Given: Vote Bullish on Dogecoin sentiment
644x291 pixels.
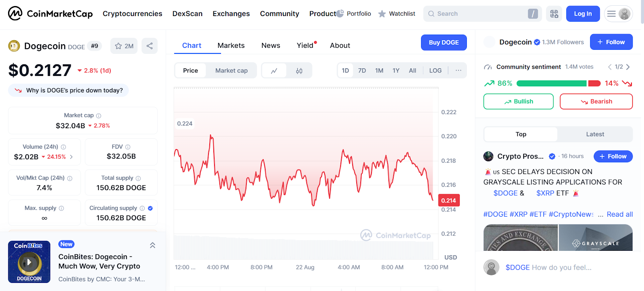Looking at the screenshot, I should point(518,101).
